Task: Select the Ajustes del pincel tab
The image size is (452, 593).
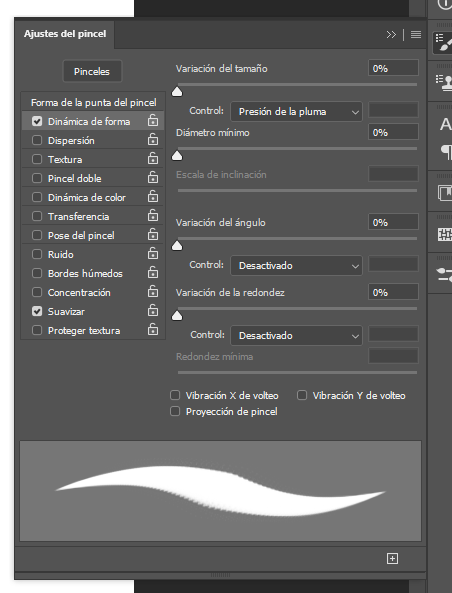Action: [65, 34]
